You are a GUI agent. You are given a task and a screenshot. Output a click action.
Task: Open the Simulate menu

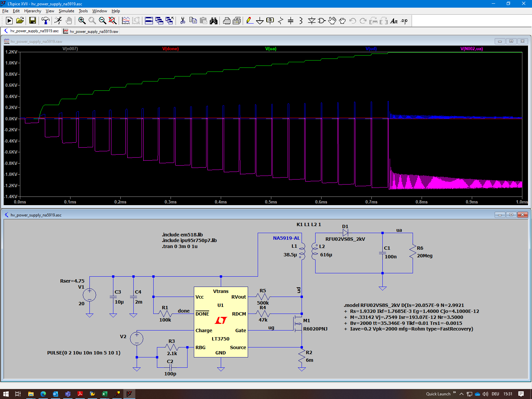tap(66, 11)
